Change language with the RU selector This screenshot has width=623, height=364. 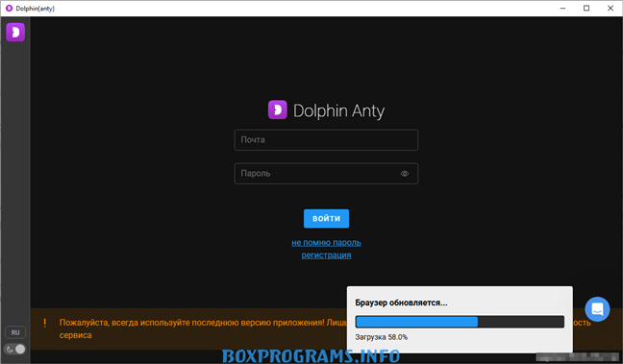(x=15, y=332)
